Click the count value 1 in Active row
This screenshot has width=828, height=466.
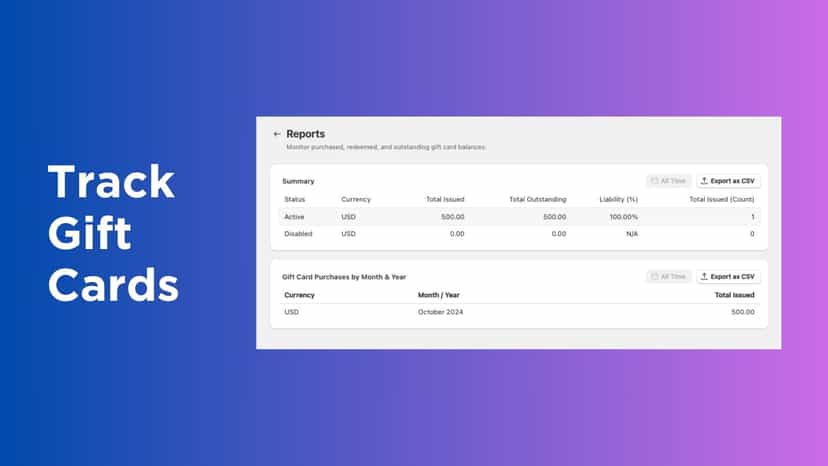[752, 217]
